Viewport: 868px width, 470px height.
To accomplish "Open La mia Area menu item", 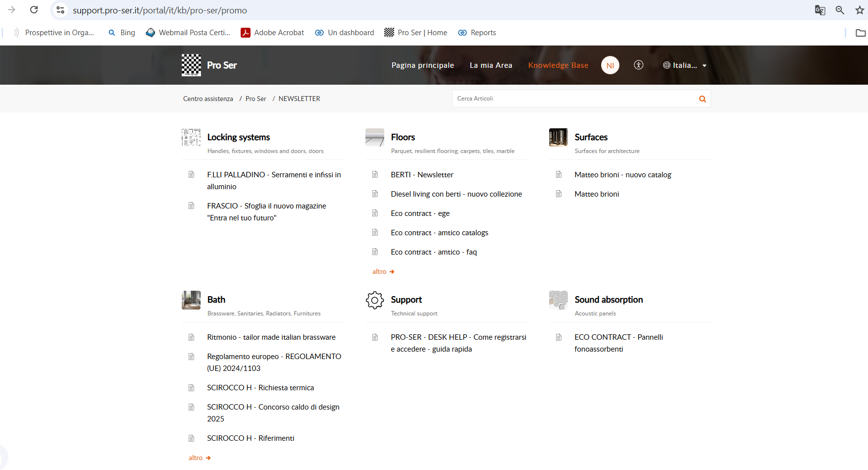I will [491, 65].
